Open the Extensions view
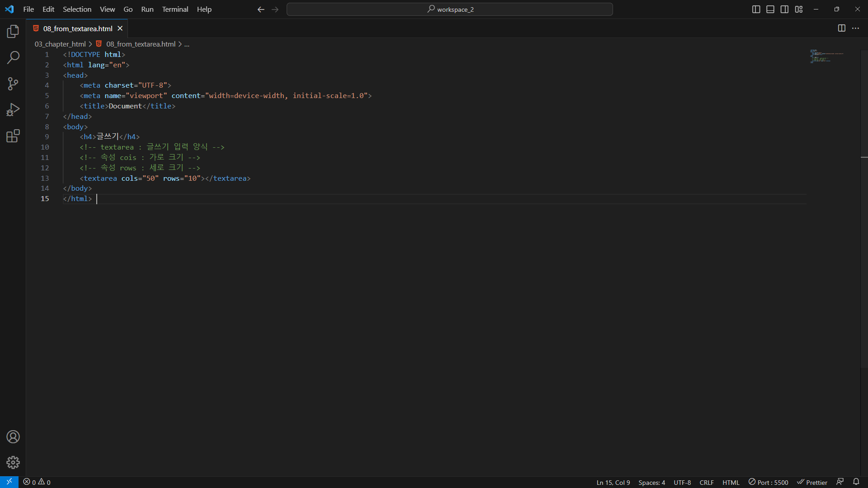Image resolution: width=868 pixels, height=488 pixels. pos(13,136)
